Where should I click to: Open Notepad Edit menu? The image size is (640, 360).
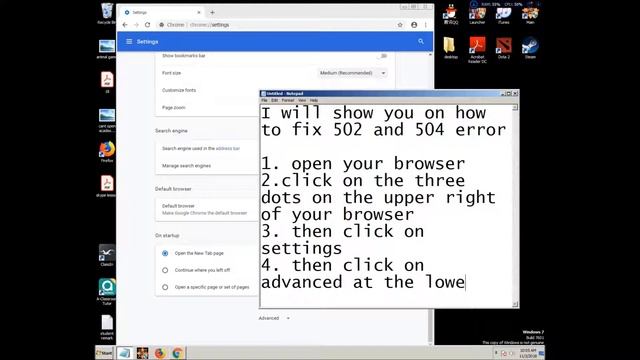click(274, 100)
